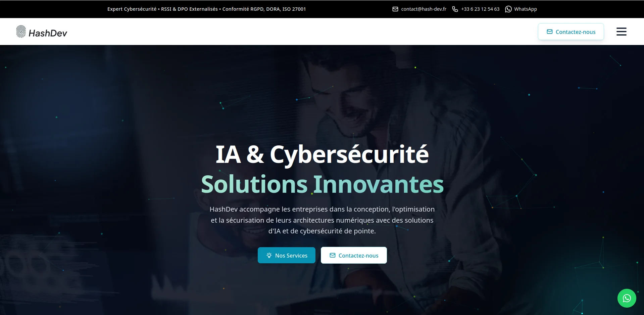644x315 pixels.
Task: Click the envelope icon in top bar
Action: [395, 9]
